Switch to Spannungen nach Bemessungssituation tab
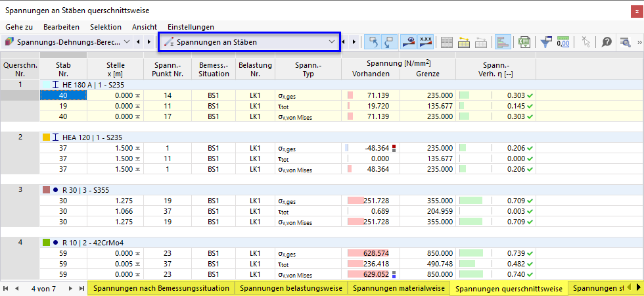644x296 pixels. pos(161,288)
